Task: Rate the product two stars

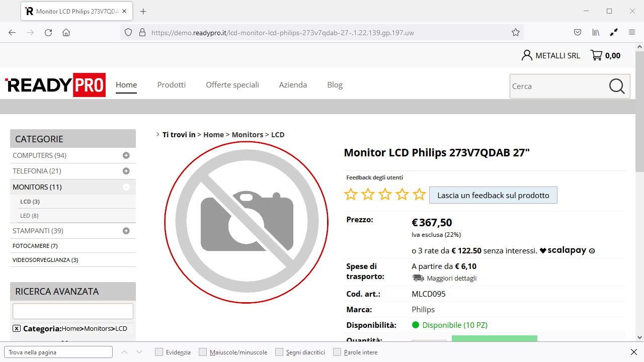Action: coord(368,195)
